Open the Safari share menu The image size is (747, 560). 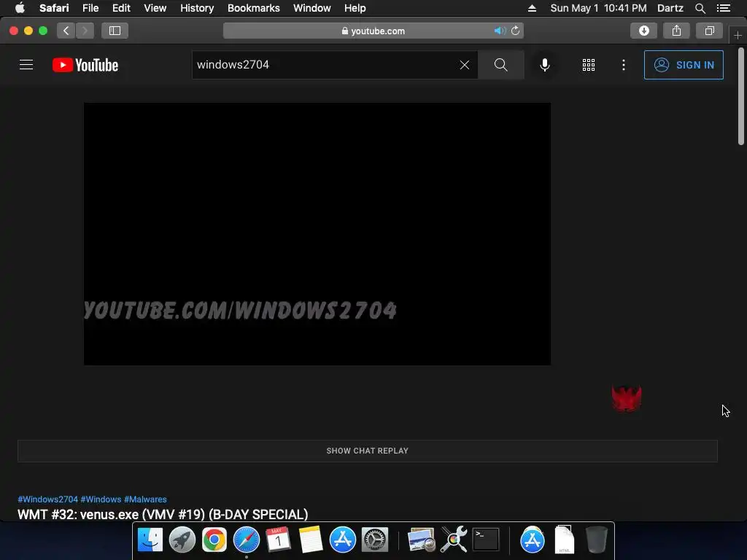tap(676, 31)
